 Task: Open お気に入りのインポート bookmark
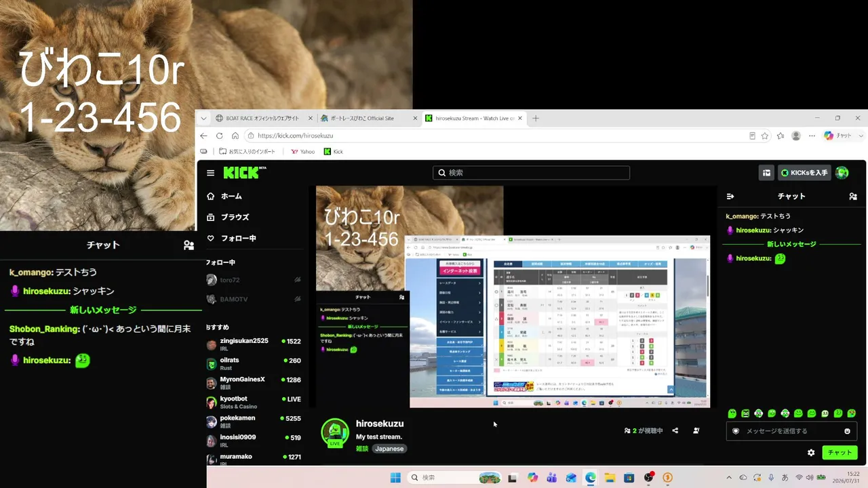(248, 152)
